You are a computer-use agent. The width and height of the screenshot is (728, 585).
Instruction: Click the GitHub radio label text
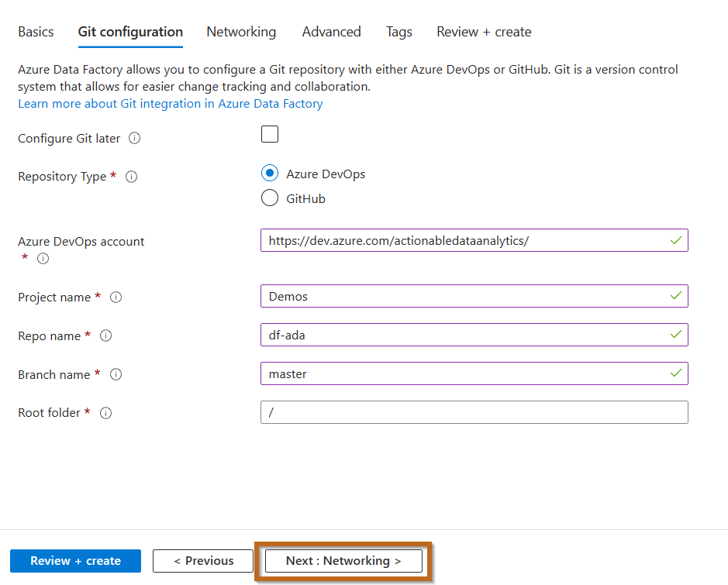pyautogui.click(x=306, y=199)
